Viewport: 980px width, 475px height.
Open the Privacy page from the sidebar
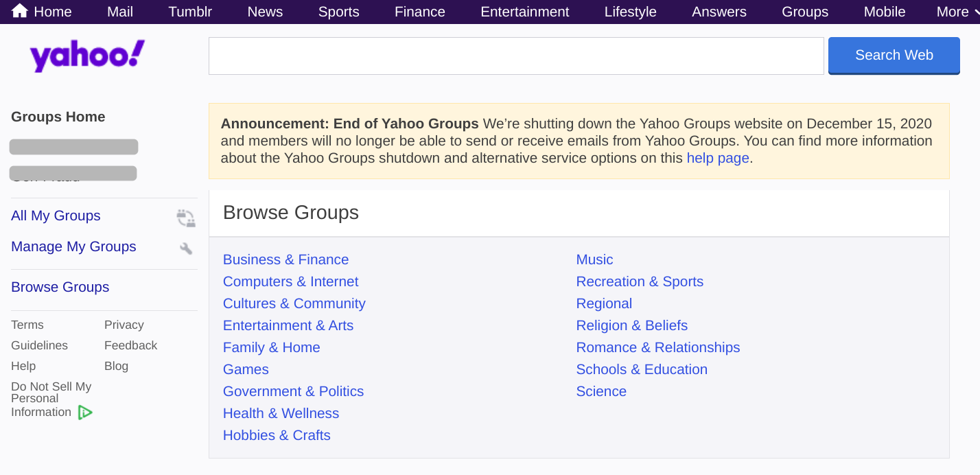(x=124, y=325)
